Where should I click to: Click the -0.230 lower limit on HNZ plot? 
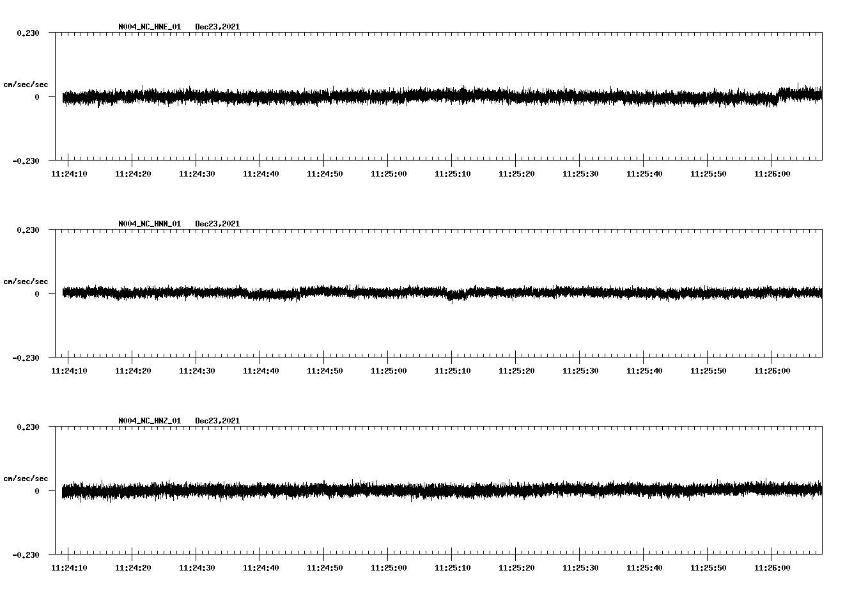(x=26, y=555)
